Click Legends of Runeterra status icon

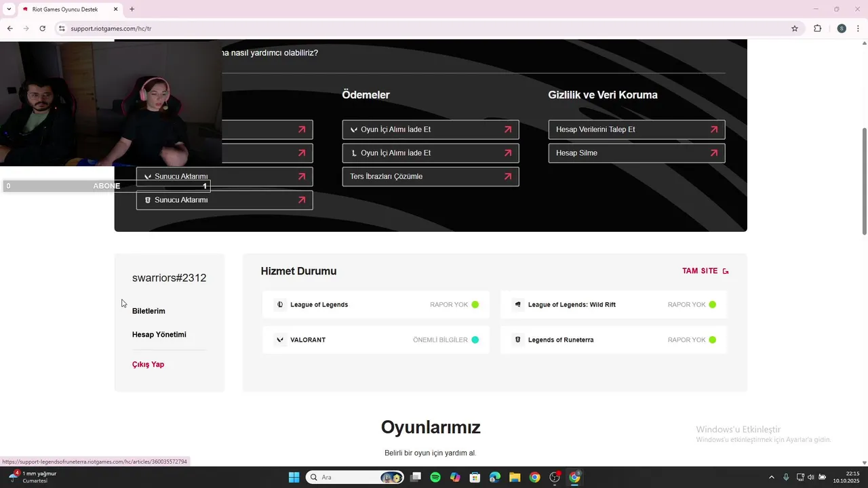518,340
